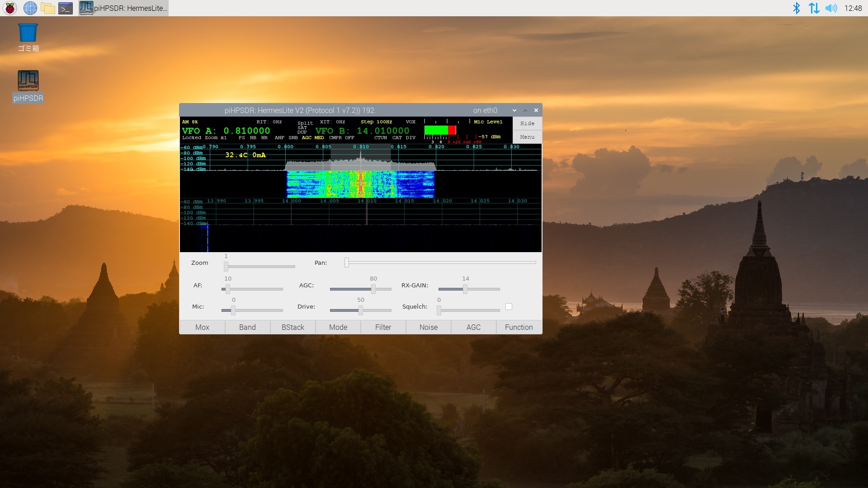The image size is (868, 488).
Task: Click the volume speaker tray icon
Action: tap(831, 8)
